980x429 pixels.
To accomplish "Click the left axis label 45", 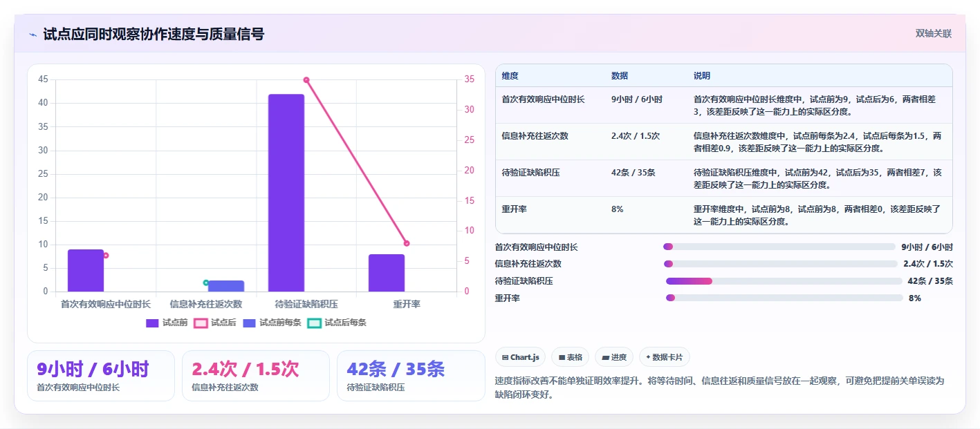I will [43, 79].
